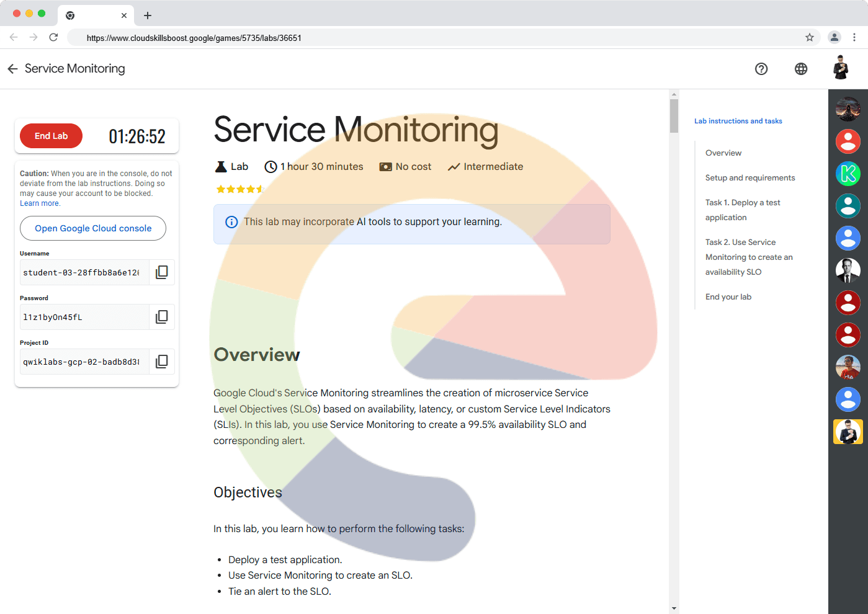Click the Overview heading
The image size is (868, 614).
pos(257,355)
